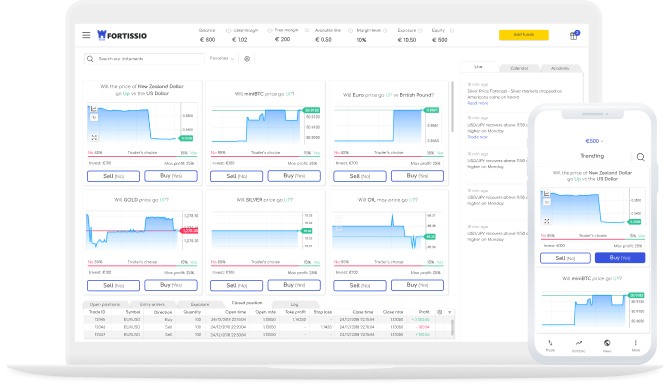Click Buy (Yes) on GOLD card
This screenshot has width=669, height=386.
tap(171, 285)
